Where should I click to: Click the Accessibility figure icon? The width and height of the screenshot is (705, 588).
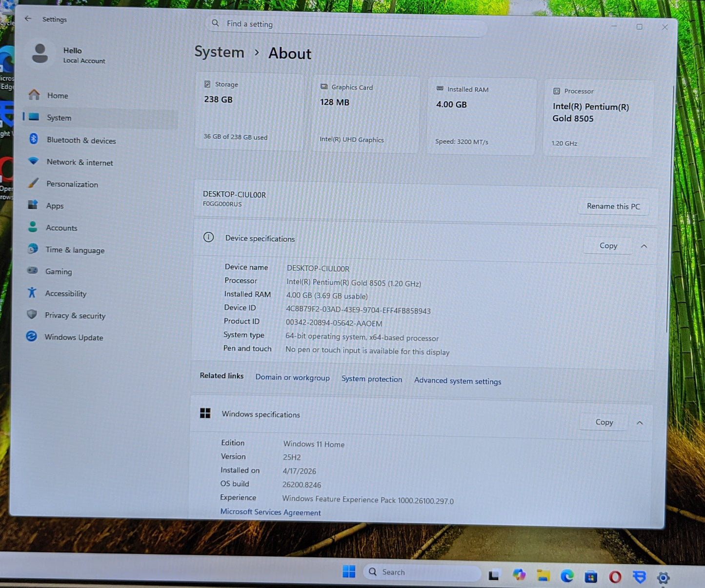[x=32, y=292]
